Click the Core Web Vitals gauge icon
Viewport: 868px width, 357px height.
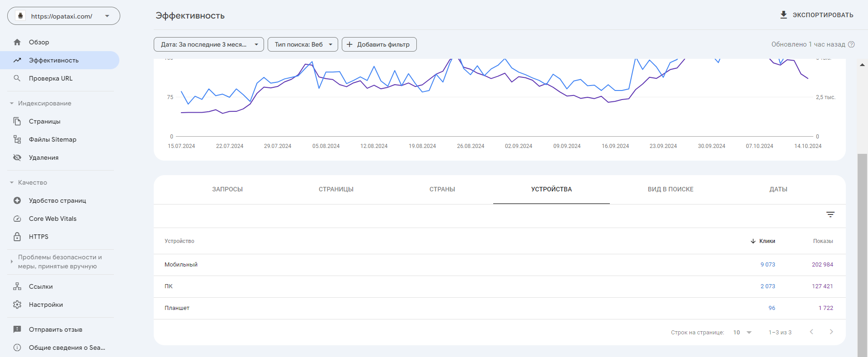point(17,219)
